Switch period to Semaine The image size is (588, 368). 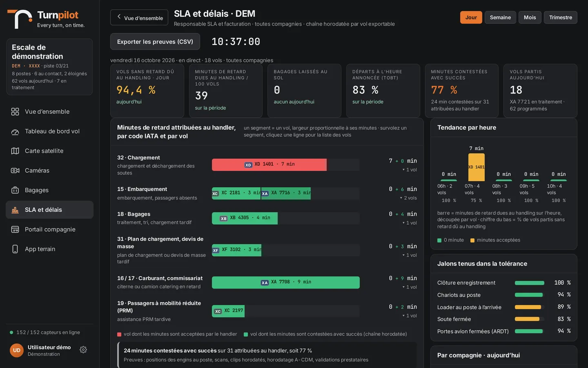tap(500, 17)
